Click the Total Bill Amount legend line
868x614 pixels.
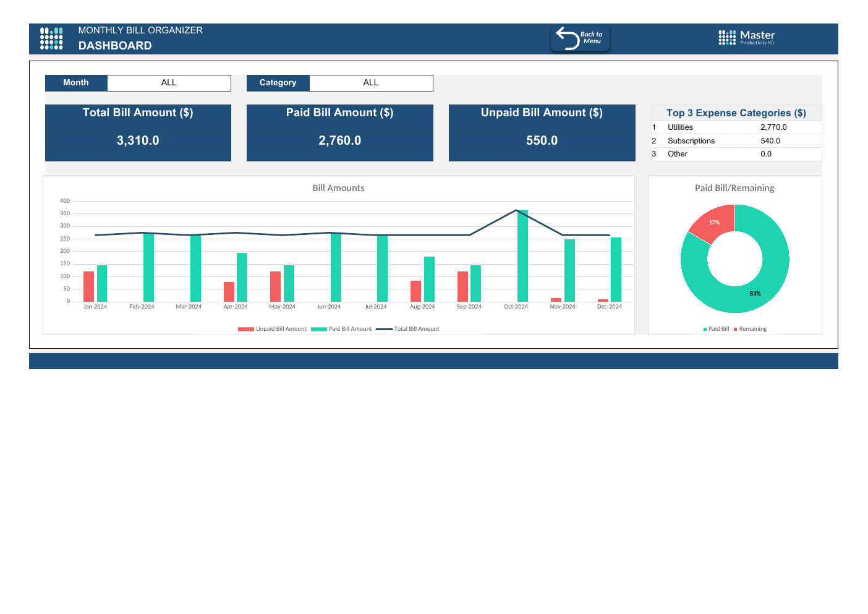click(385, 329)
